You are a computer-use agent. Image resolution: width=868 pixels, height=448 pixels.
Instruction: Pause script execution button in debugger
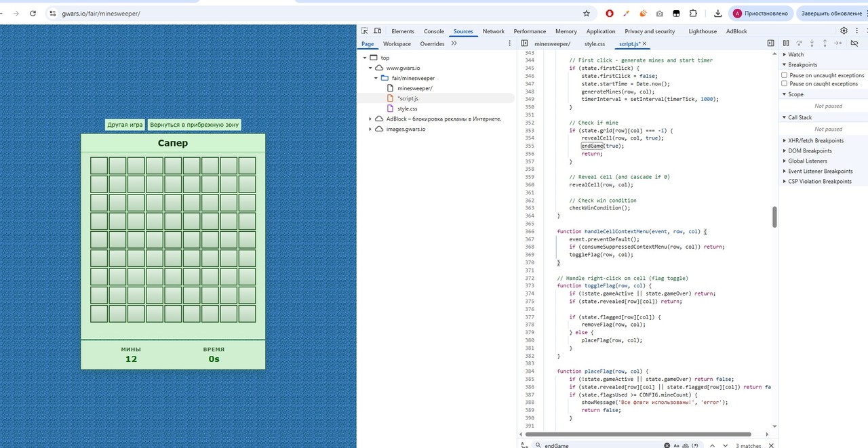point(785,43)
